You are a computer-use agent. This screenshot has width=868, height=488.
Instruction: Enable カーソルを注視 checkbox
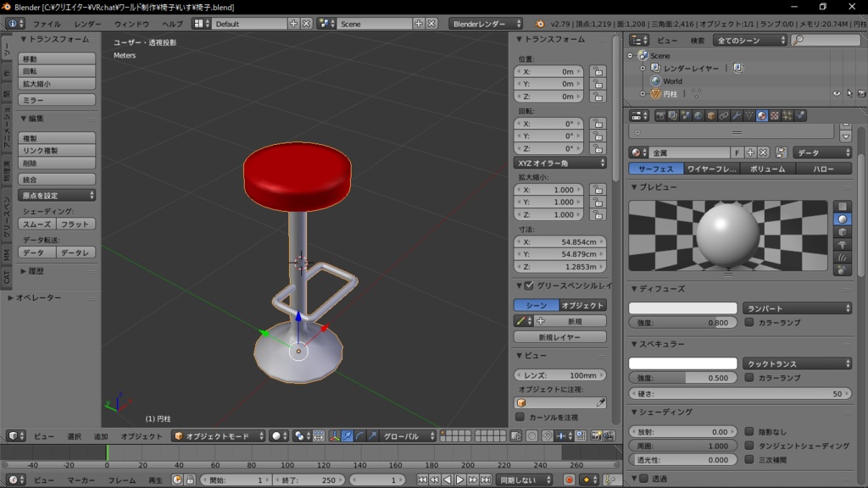coord(520,417)
